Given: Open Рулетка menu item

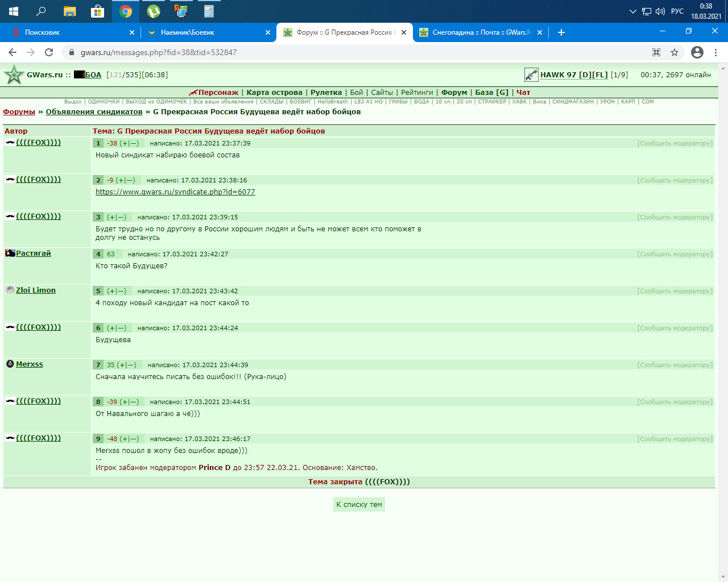Looking at the screenshot, I should click(326, 92).
